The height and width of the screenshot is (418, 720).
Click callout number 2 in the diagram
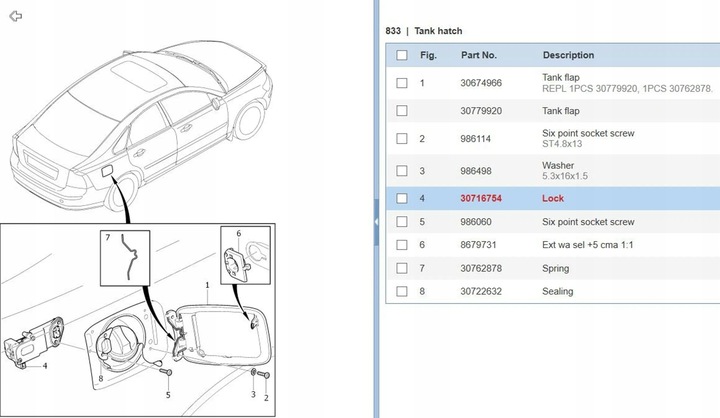click(266, 398)
